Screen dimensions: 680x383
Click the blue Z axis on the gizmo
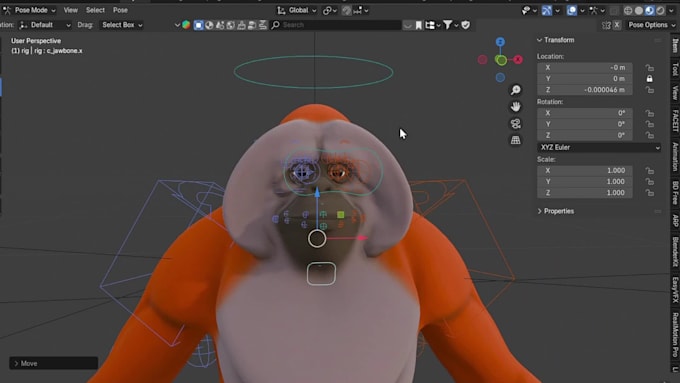tap(500, 42)
